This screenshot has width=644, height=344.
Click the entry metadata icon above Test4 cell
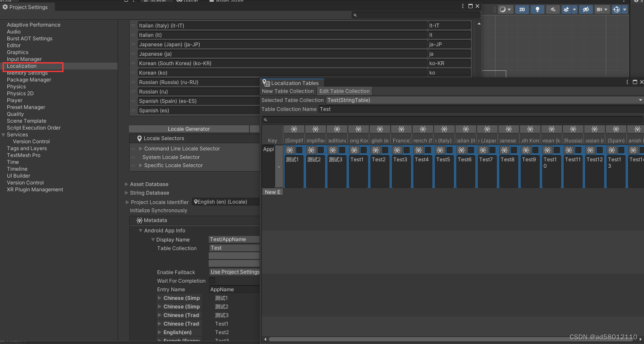(x=419, y=150)
